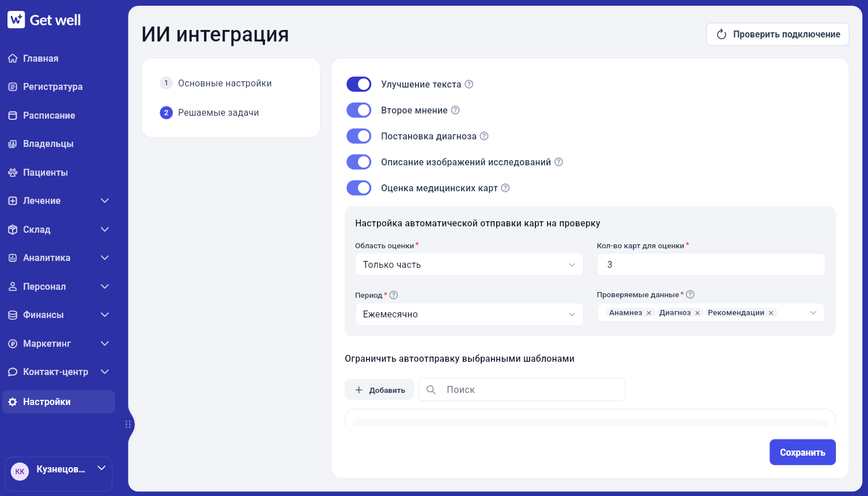Open Регистратура section
The image size is (868, 496).
(53, 87)
